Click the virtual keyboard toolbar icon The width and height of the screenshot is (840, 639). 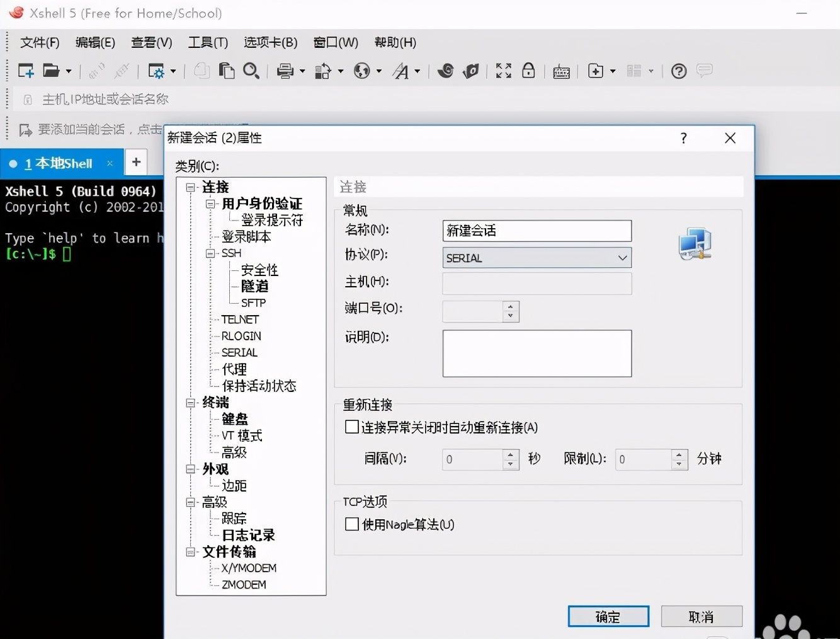point(561,72)
